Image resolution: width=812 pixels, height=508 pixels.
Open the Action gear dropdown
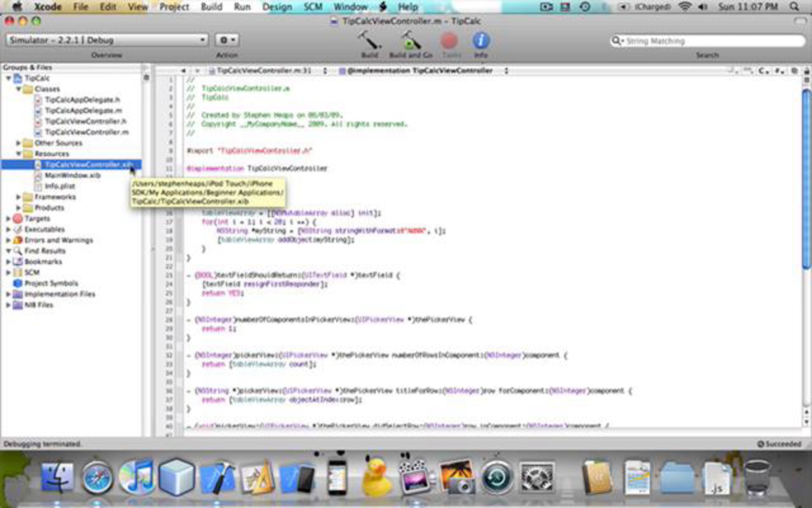pos(227,40)
